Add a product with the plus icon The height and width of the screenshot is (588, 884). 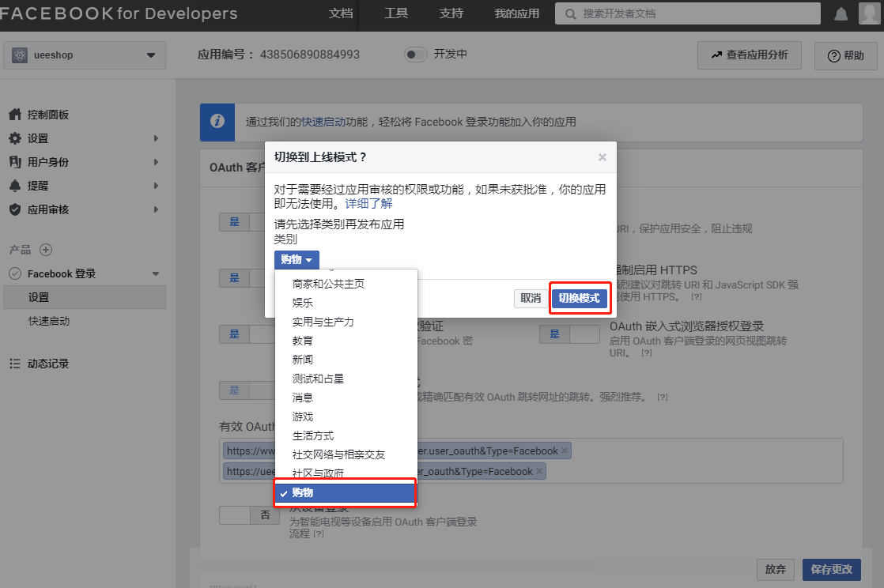point(46,250)
